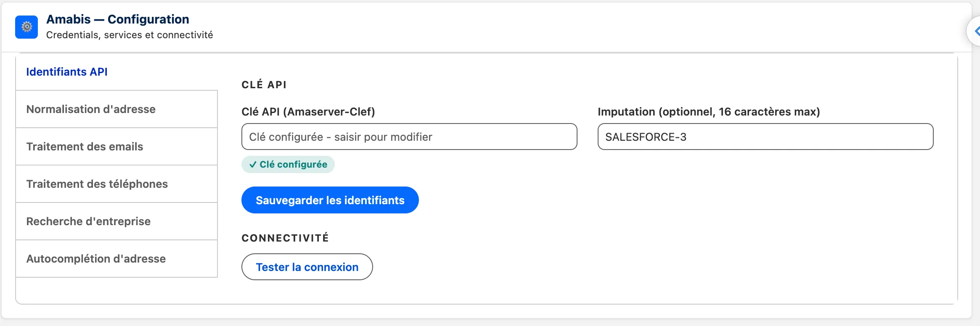This screenshot has height=326, width=980.
Task: Switch to Normalisation d'adresse tab
Action: pos(117,109)
